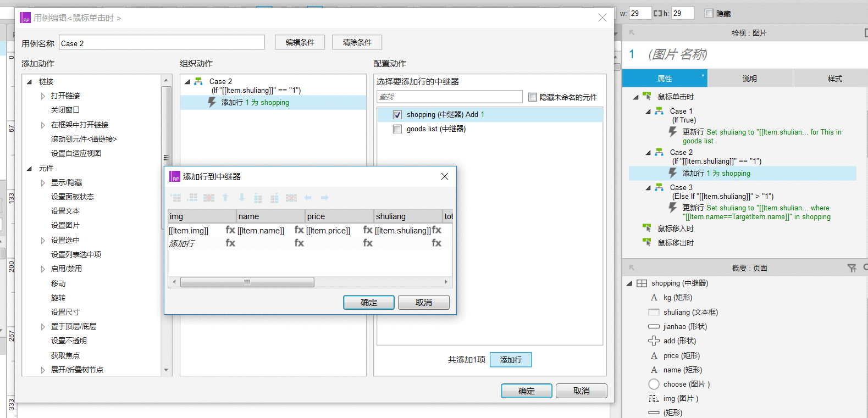Click the shuliang column header
Screen dimensions: 868x418
[x=408, y=216]
